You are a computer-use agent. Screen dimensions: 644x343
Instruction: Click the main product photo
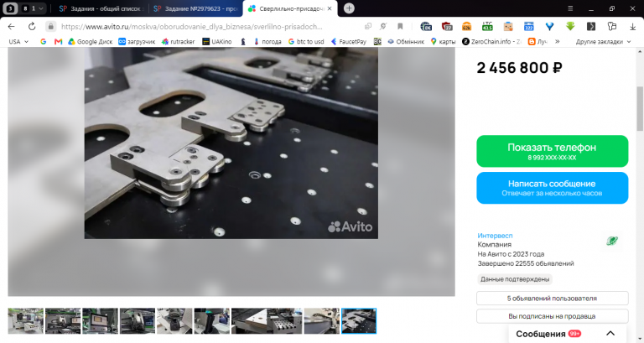(x=231, y=143)
